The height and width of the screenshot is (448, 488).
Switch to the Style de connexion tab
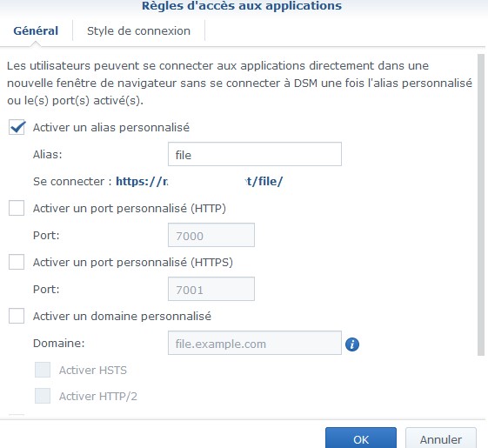(138, 30)
